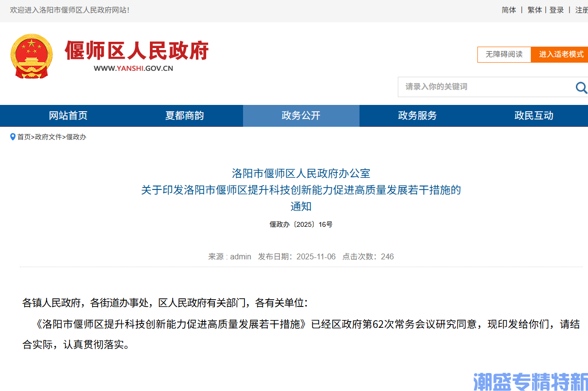Select the 简体 language option
The image size is (588, 391).
[508, 10]
